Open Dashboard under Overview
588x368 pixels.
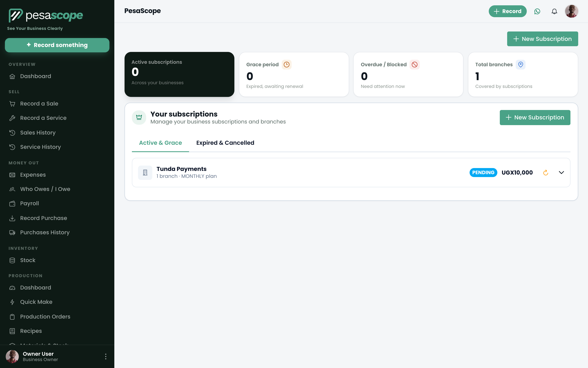point(57,76)
